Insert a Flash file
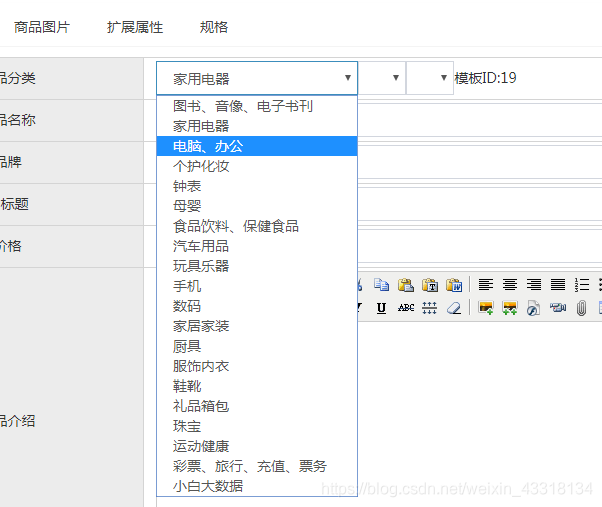Screen dimensions: 602x507 (534, 308)
